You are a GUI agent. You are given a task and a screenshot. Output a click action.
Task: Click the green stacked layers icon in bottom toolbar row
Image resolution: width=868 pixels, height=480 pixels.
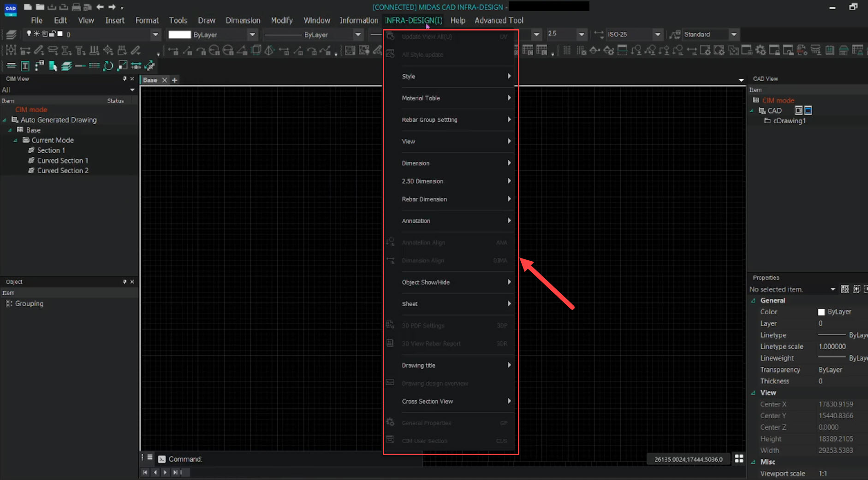tap(66, 66)
